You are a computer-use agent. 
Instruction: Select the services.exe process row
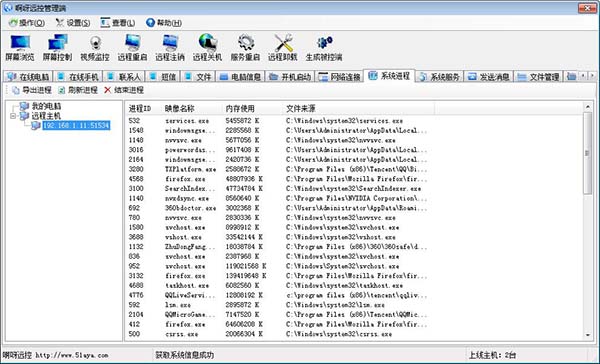pos(279,121)
